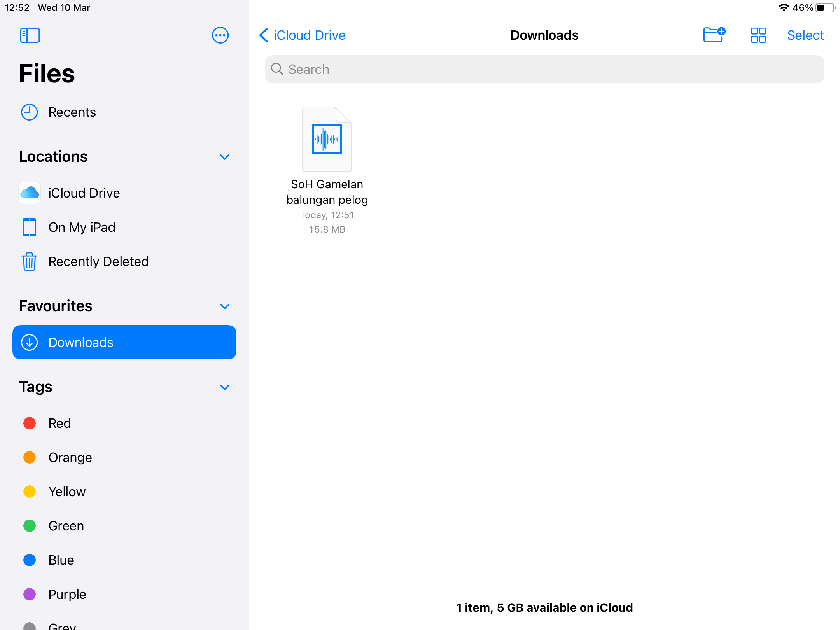Filter by the Red tag

pos(124,423)
